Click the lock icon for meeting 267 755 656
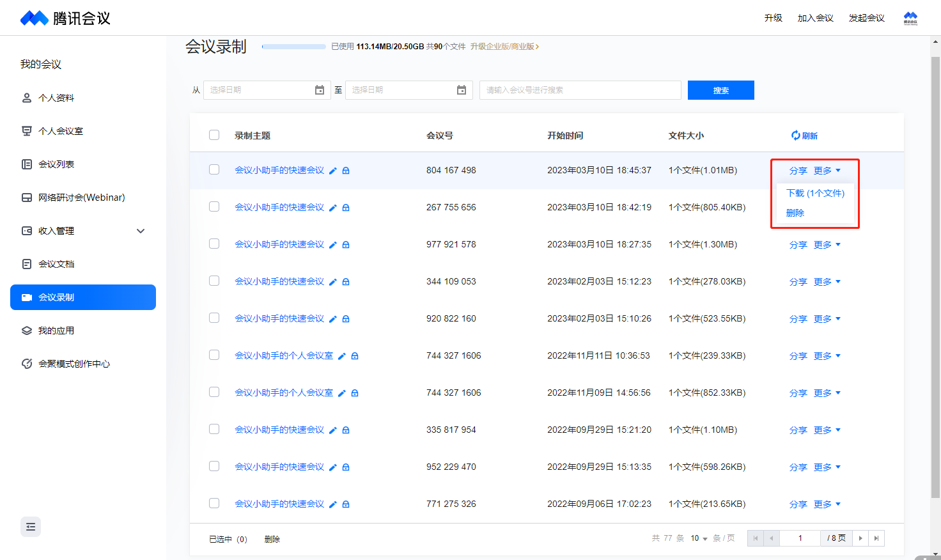Screen dimensions: 941x560 coord(346,208)
